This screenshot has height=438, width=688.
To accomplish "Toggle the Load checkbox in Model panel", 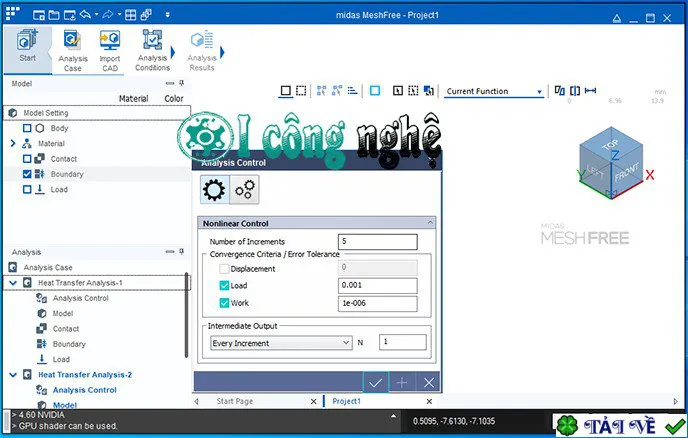I will point(27,190).
